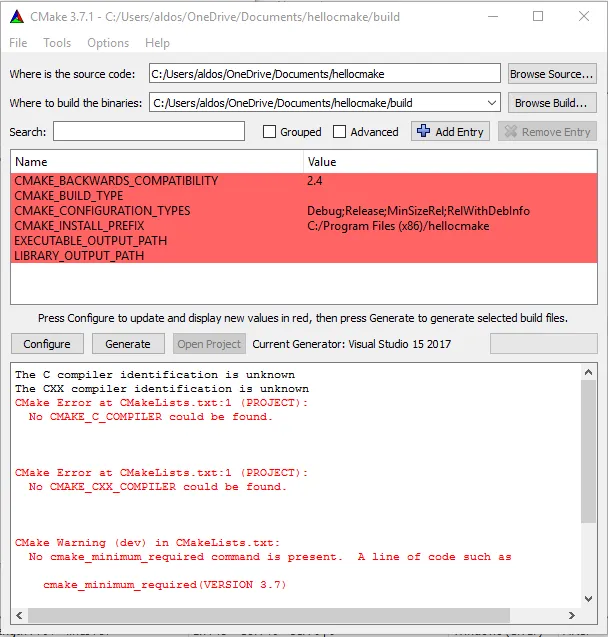This screenshot has height=637, width=608.
Task: Click 'The C compiler identification is unknown' line
Action: [155, 375]
